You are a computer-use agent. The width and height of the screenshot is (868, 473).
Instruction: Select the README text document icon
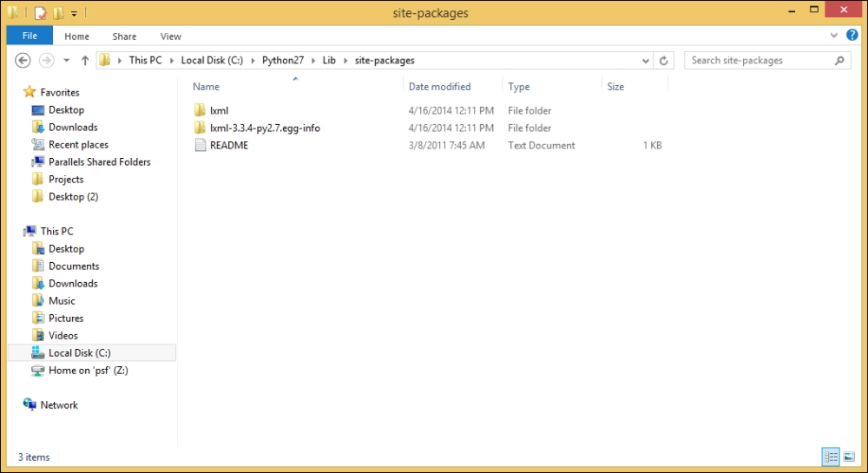(x=200, y=146)
